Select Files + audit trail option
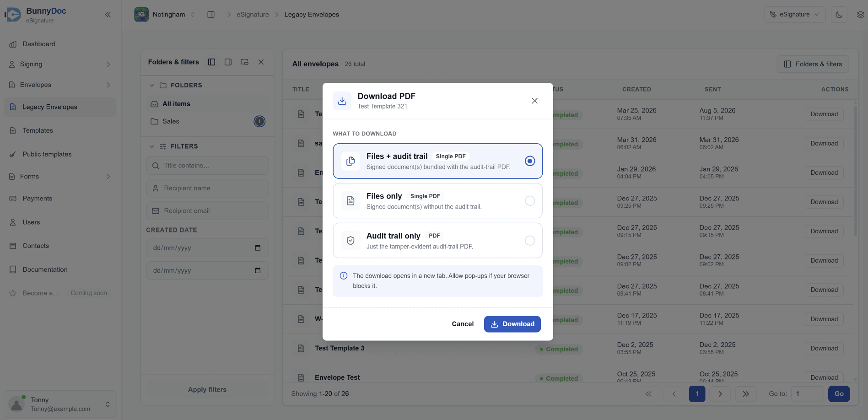This screenshot has width=868, height=420. [438, 161]
